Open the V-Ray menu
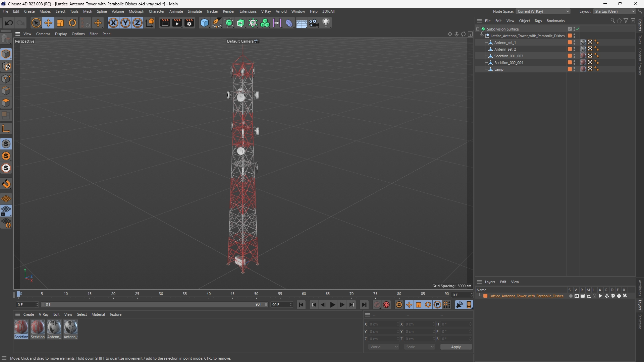 266,11
